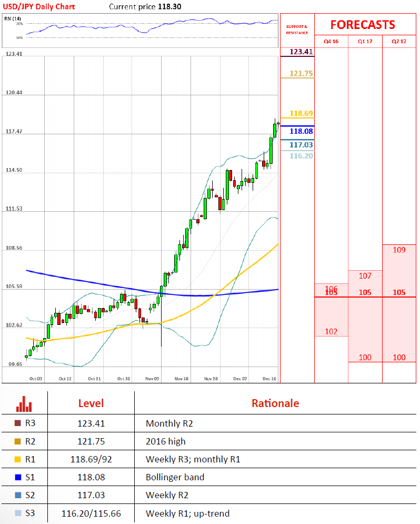Viewport: 420px width, 524px height.
Task: Click the steel blue S2 legend swatch
Action: [x=18, y=495]
